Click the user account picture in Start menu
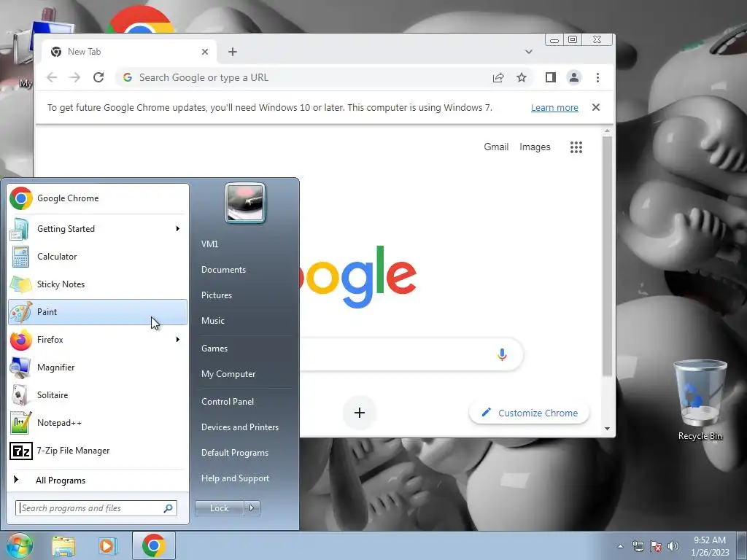This screenshot has height=560, width=747. pyautogui.click(x=245, y=203)
